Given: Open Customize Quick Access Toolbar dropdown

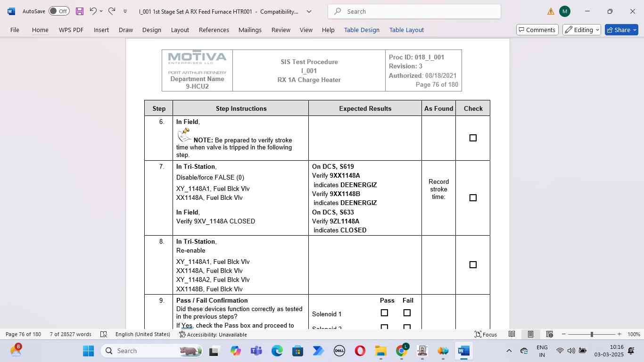Looking at the screenshot, I should coord(125,11).
